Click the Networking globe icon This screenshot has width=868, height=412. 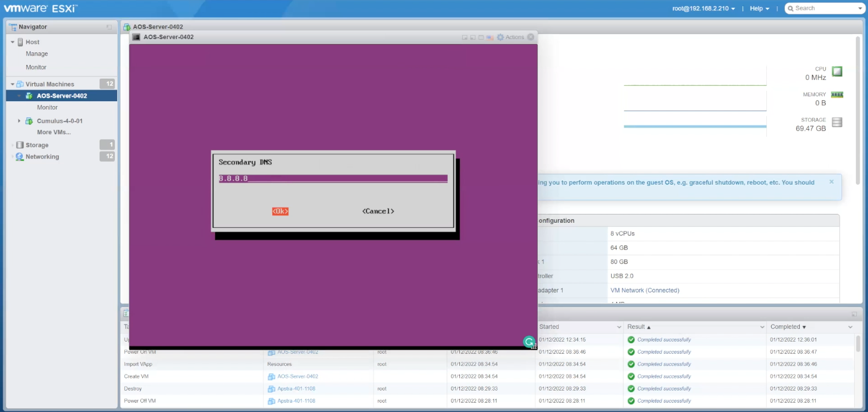(x=20, y=157)
